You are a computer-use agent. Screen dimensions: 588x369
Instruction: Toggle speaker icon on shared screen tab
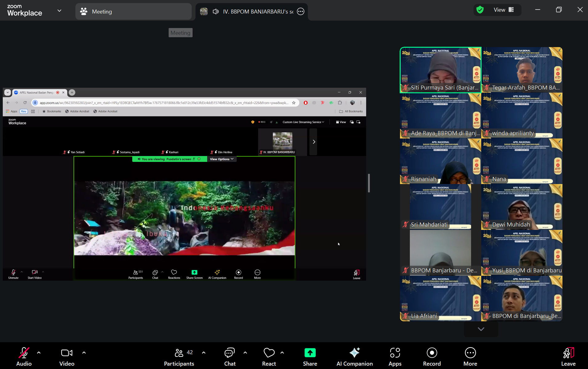coord(216,12)
